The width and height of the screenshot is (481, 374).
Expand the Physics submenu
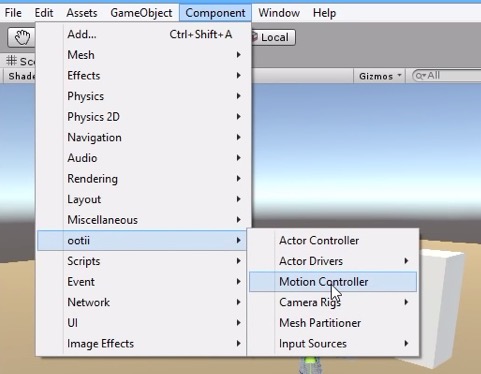point(143,96)
